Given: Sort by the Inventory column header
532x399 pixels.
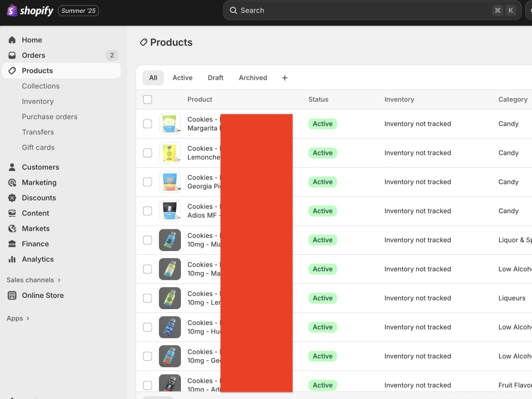Looking at the screenshot, I should 399,99.
